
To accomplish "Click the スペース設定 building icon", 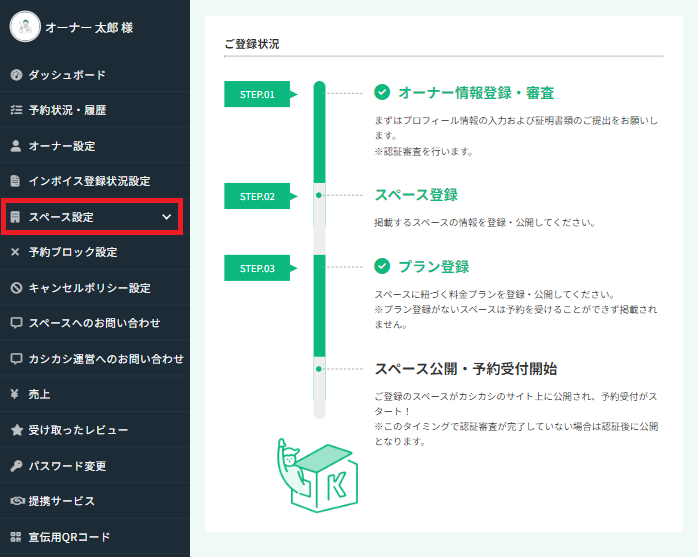I will tap(16, 217).
